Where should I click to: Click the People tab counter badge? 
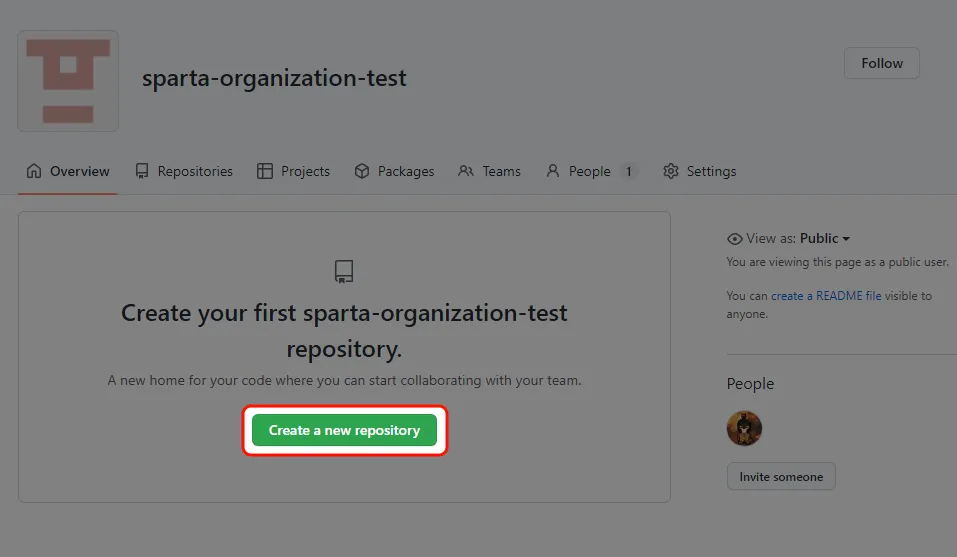pyautogui.click(x=628, y=171)
